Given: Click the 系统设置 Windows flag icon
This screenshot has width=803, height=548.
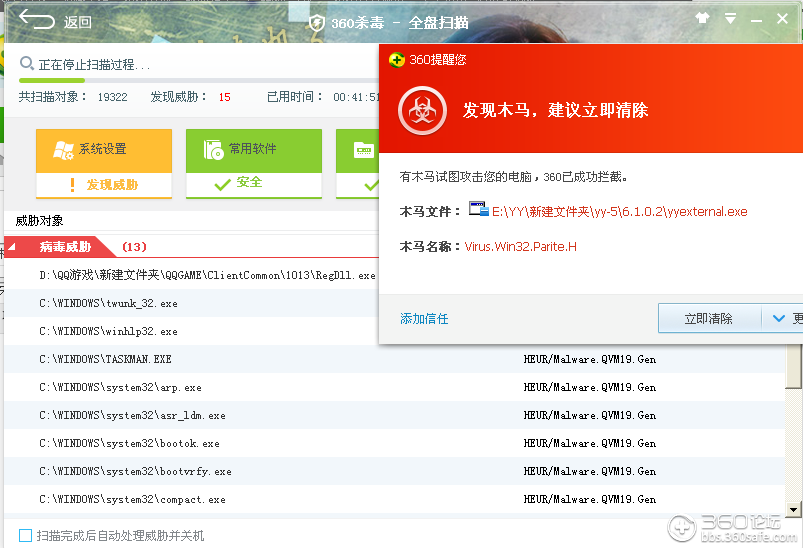Looking at the screenshot, I should [63, 149].
